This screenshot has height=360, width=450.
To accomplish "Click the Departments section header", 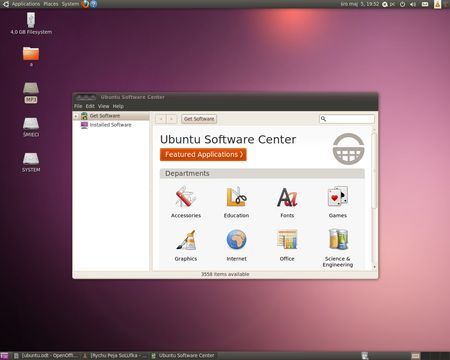I will point(262,174).
